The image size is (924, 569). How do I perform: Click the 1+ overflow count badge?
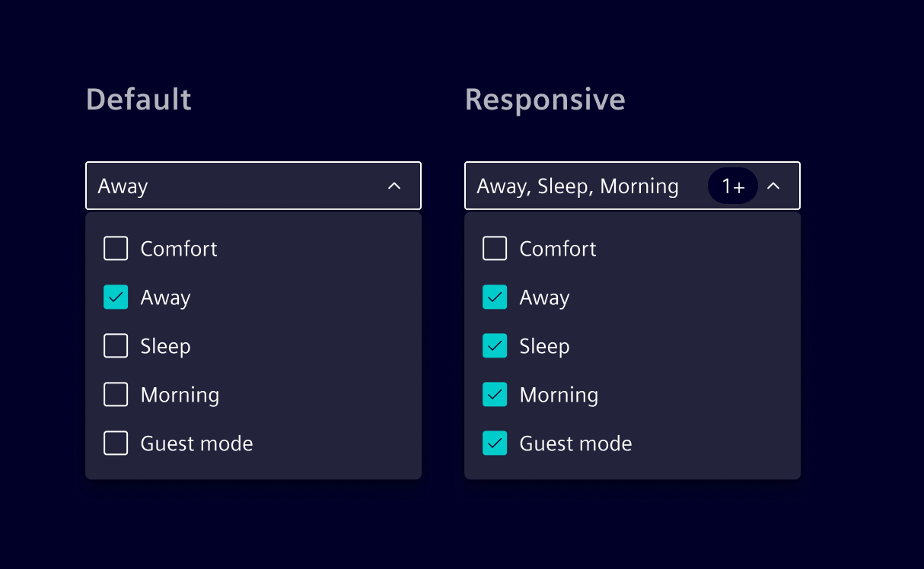coord(732,186)
